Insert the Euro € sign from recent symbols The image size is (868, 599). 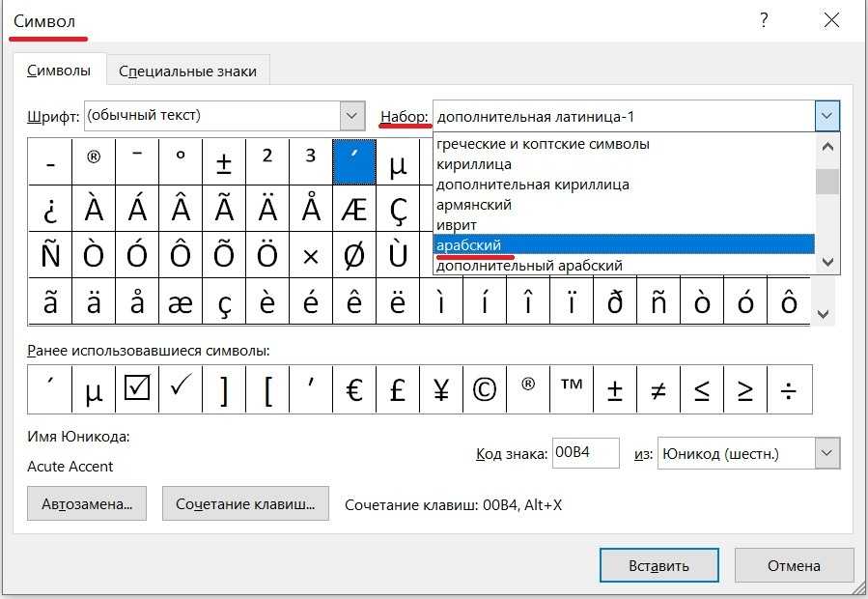354,389
